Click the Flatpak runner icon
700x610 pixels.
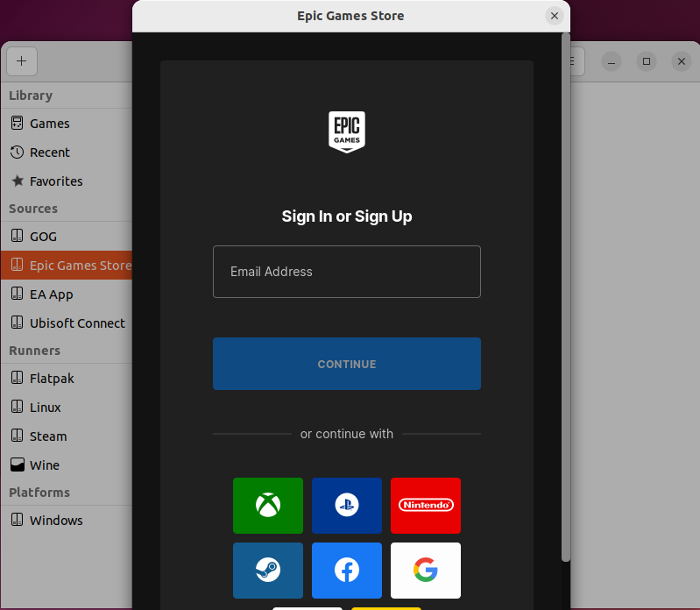point(17,378)
